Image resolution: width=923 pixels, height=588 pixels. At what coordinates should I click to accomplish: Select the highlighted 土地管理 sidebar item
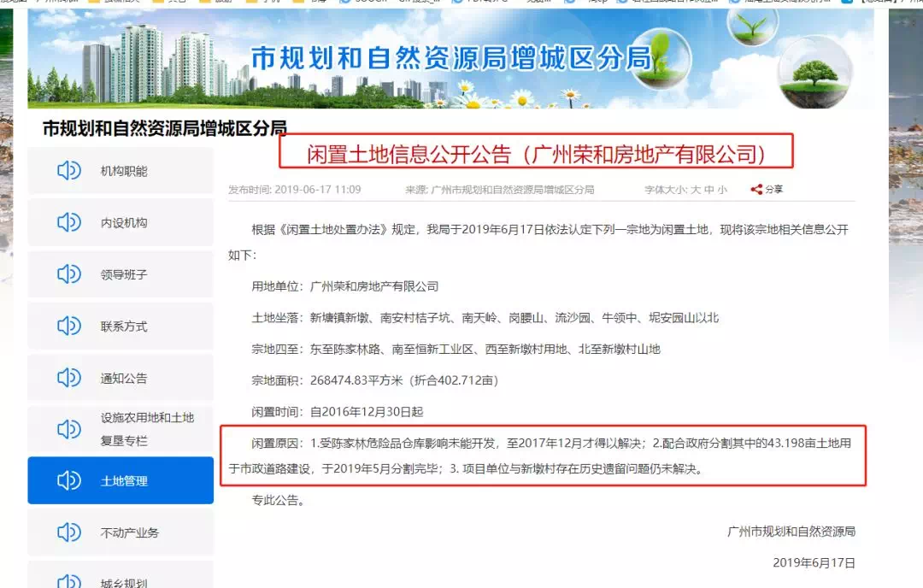tap(121, 480)
